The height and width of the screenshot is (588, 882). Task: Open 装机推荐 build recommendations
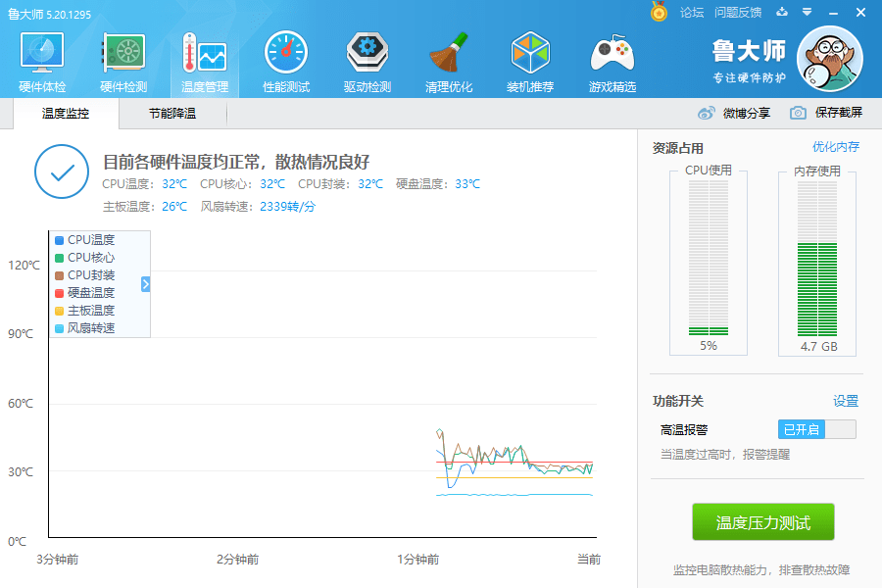(530, 59)
